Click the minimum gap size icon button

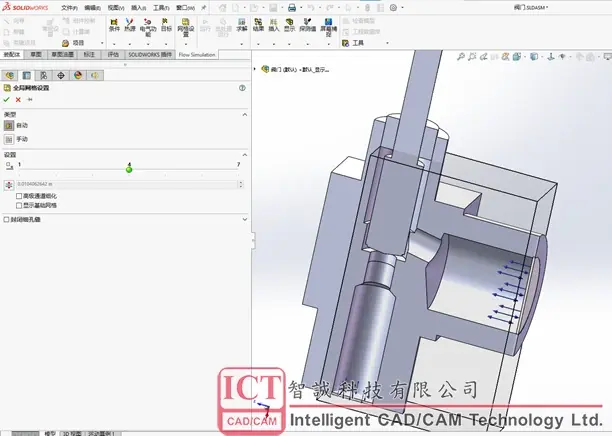click(9, 185)
